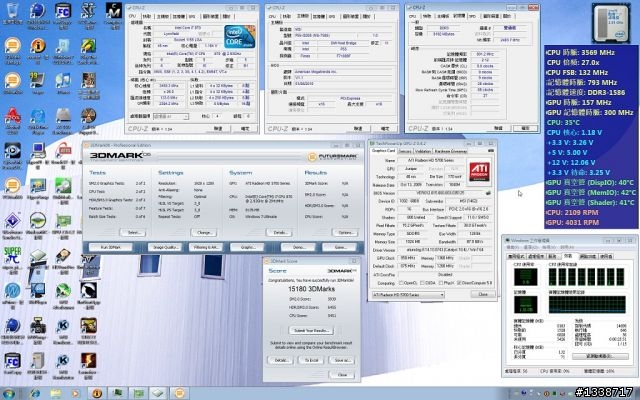Click the Close button in GPU-Z
This screenshot has height=400, width=640.
pyautogui.click(x=482, y=294)
